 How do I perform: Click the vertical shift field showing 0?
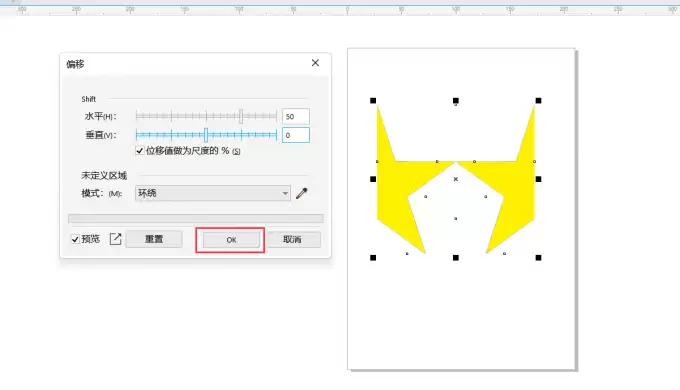[x=296, y=135]
